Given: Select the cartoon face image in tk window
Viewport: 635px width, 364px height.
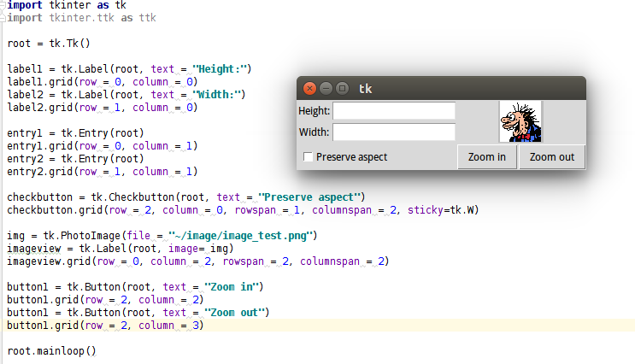Looking at the screenshot, I should pos(520,122).
